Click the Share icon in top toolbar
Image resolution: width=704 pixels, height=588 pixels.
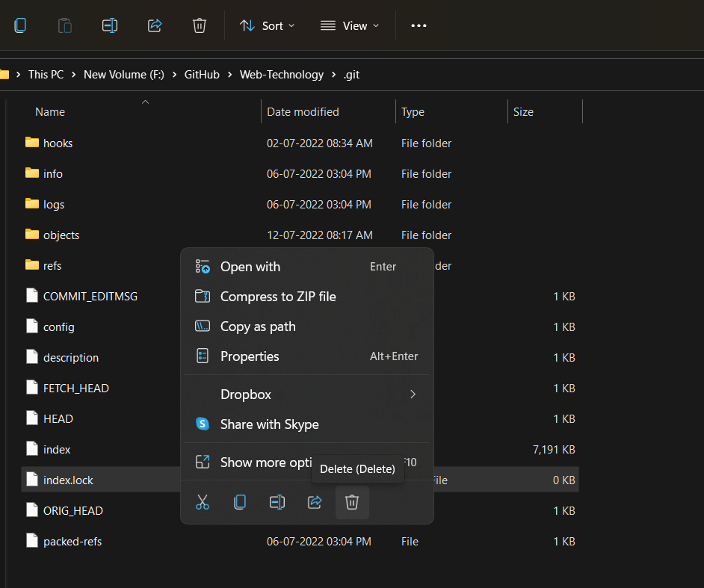click(x=155, y=25)
